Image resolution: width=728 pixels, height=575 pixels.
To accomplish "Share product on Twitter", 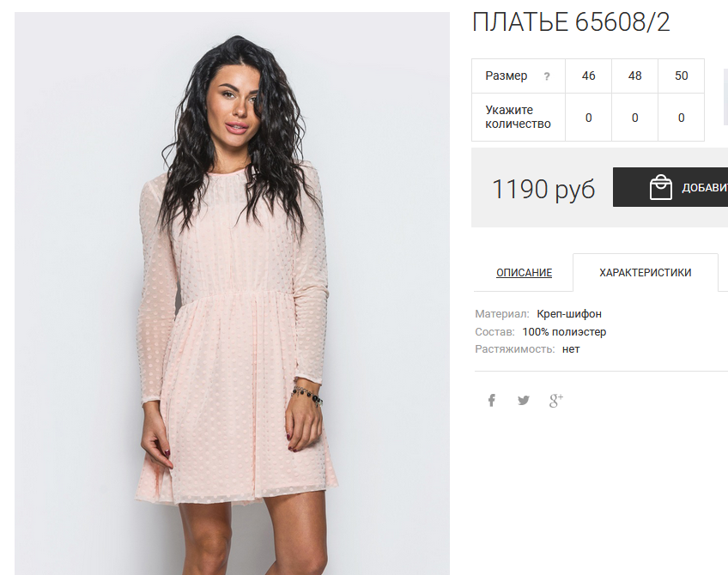I will tap(524, 400).
